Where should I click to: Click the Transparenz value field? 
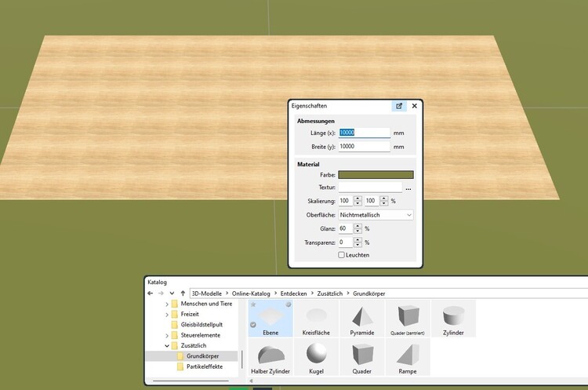click(x=346, y=242)
